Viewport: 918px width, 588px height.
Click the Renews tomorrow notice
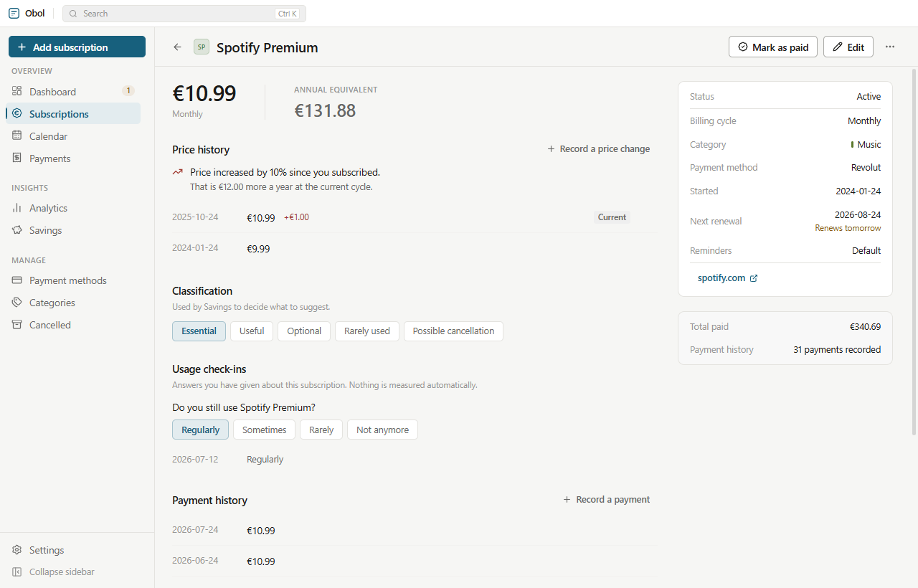[848, 228]
